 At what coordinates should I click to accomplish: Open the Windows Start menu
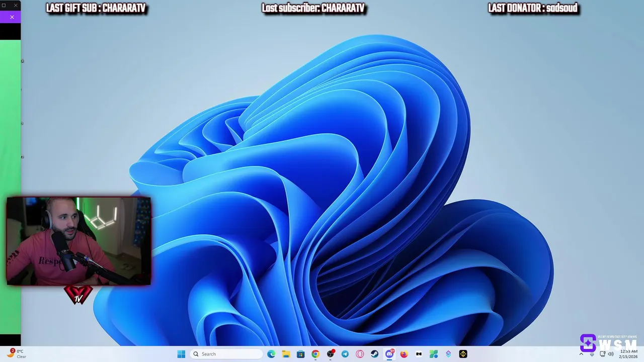click(x=181, y=354)
